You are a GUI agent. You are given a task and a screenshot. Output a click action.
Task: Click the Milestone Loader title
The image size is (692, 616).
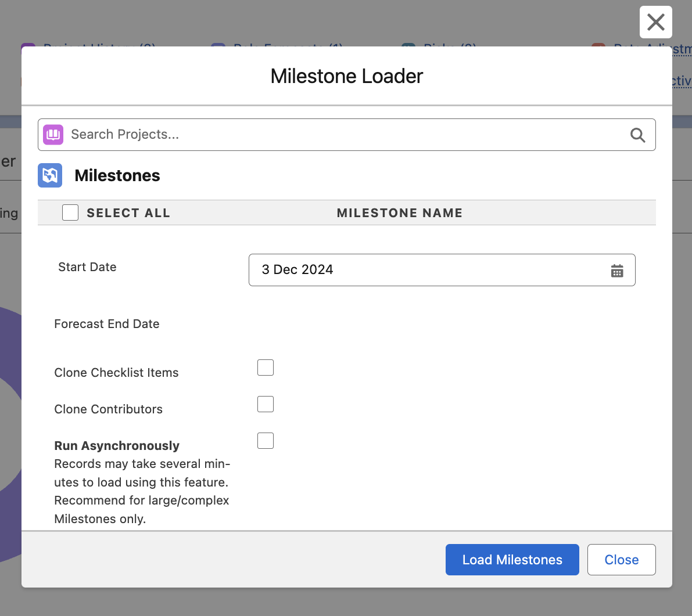tap(347, 76)
